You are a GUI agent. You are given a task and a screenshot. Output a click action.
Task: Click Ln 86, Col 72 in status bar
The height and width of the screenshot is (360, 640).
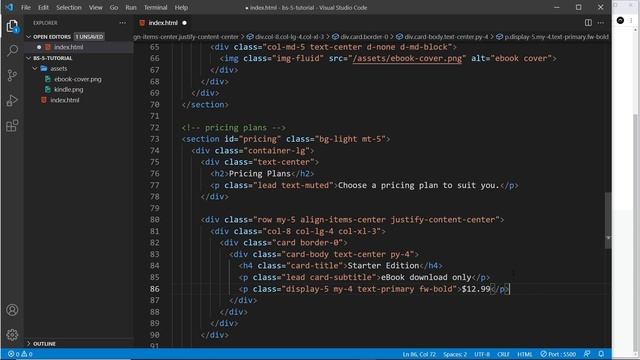coord(419,354)
